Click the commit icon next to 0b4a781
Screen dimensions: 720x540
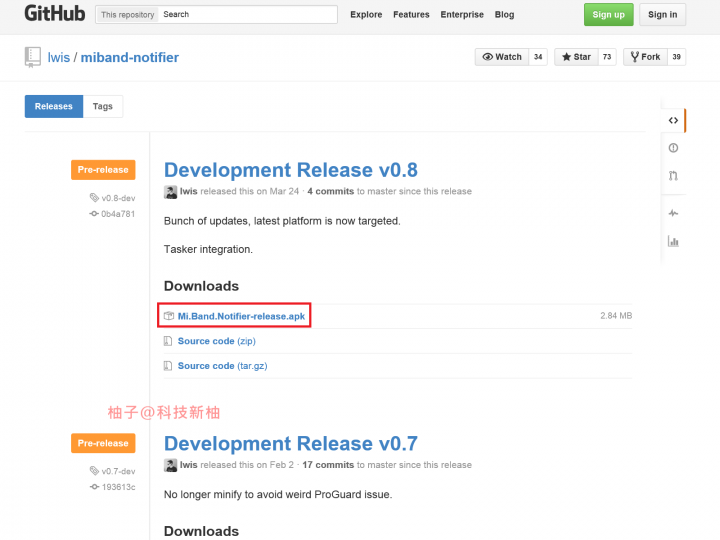pos(94,214)
